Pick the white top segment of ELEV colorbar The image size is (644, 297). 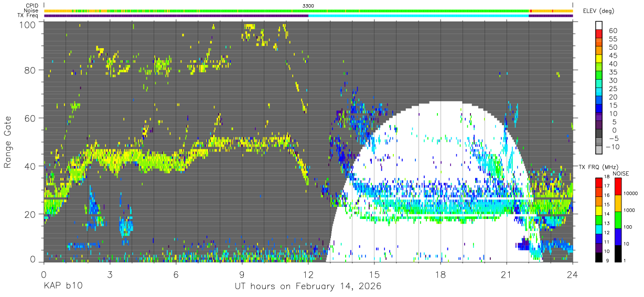599,25
